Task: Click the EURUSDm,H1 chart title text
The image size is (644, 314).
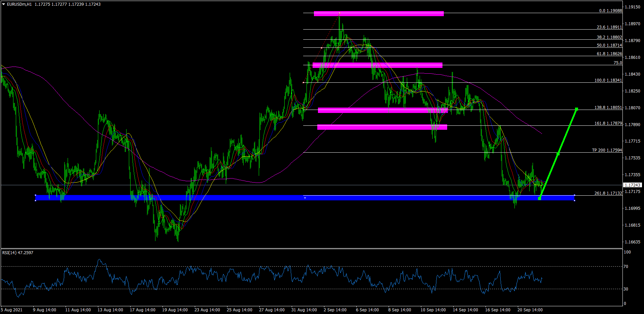Action: (19, 4)
